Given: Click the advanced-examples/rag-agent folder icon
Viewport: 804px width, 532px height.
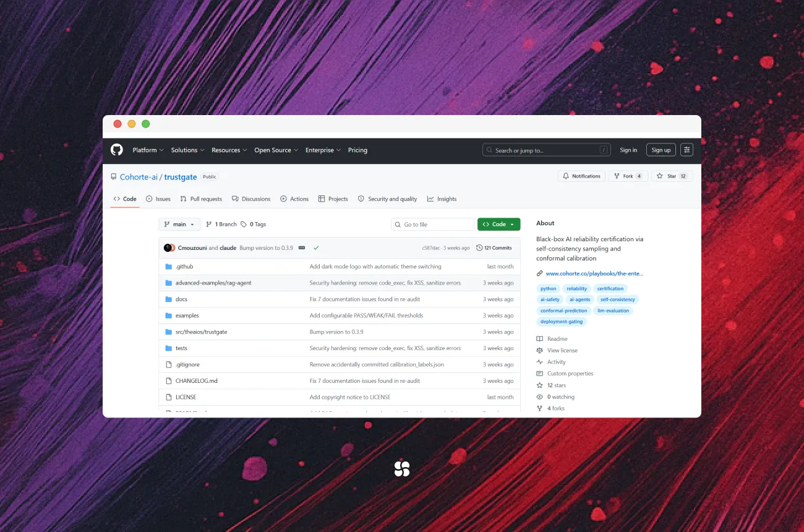Looking at the screenshot, I should pos(168,283).
